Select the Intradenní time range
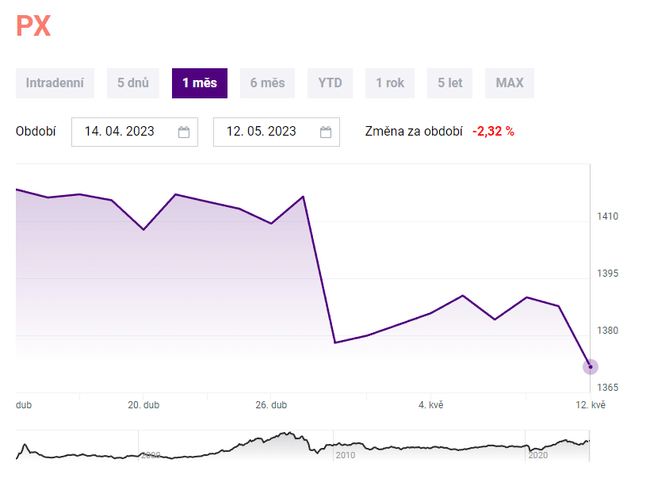Screen dimensions: 650x490 pos(55,83)
